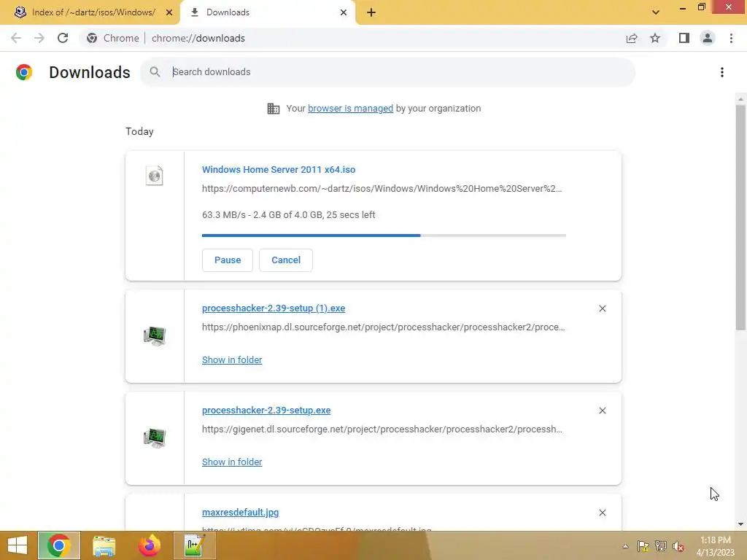Open the Downloads page more actions menu
The image size is (747, 560).
(x=722, y=72)
